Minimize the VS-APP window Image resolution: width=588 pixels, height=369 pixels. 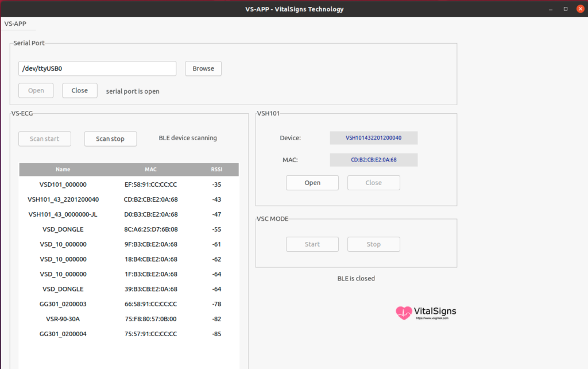tap(551, 9)
